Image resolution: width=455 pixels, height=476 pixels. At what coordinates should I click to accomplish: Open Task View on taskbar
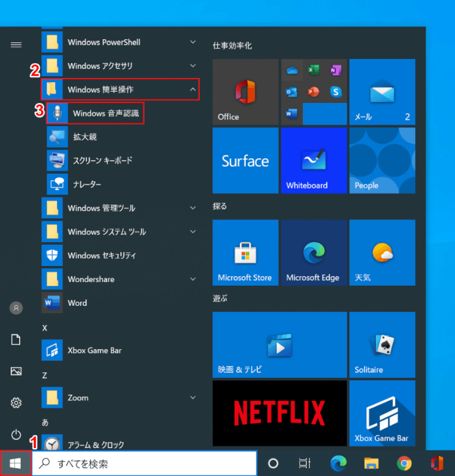click(x=305, y=464)
